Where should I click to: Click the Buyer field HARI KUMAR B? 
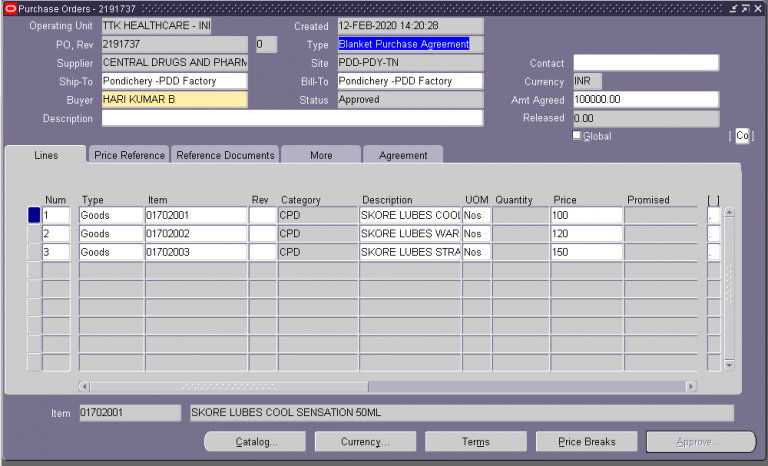(x=174, y=99)
